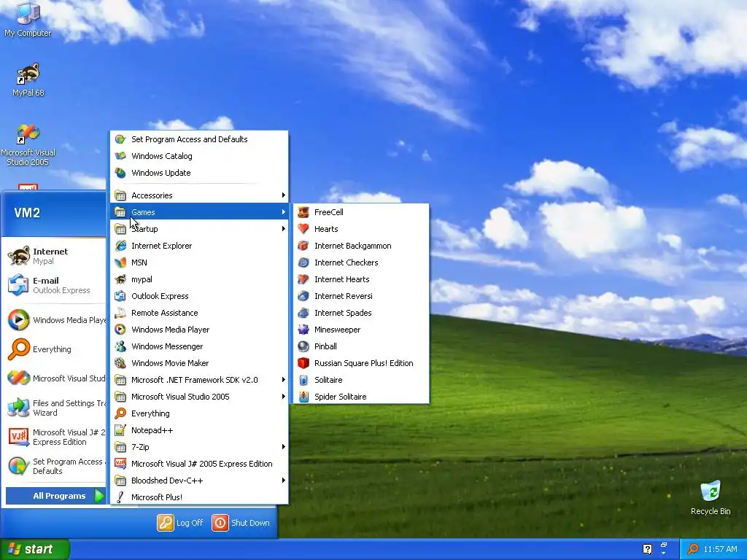
Task: Open the Accessories folder entry
Action: (199, 195)
